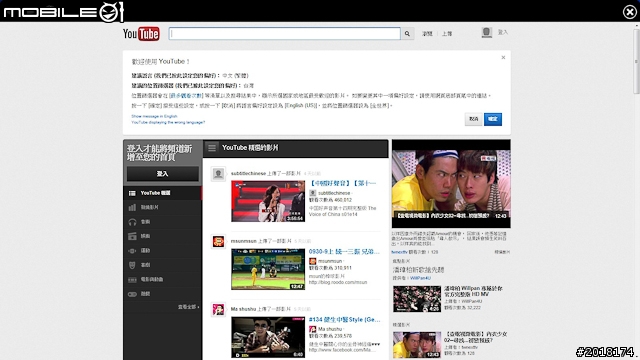Open the 瀏覽 browse link in header
The width and height of the screenshot is (640, 360).
[427, 34]
